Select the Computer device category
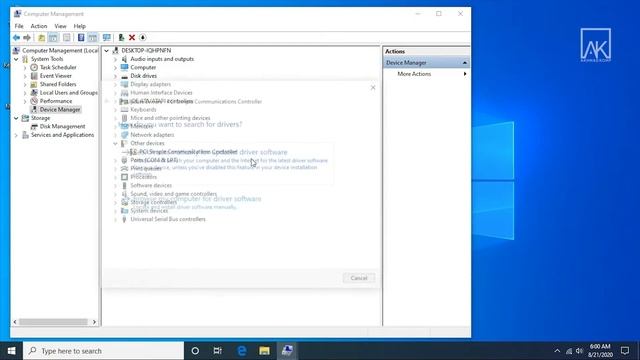This screenshot has width=640, height=360. point(143,67)
